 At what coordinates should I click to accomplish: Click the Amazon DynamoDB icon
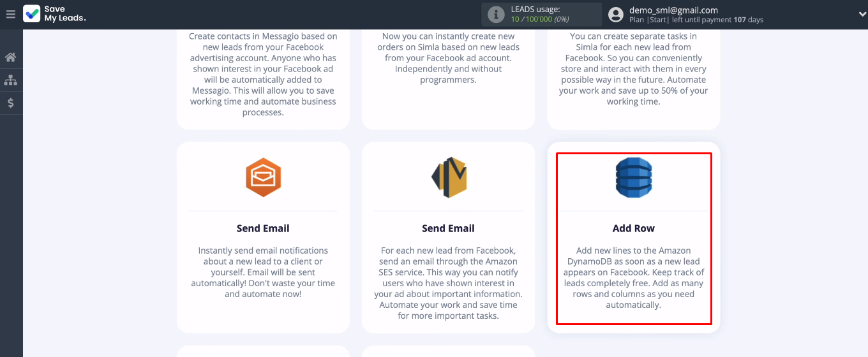(634, 177)
